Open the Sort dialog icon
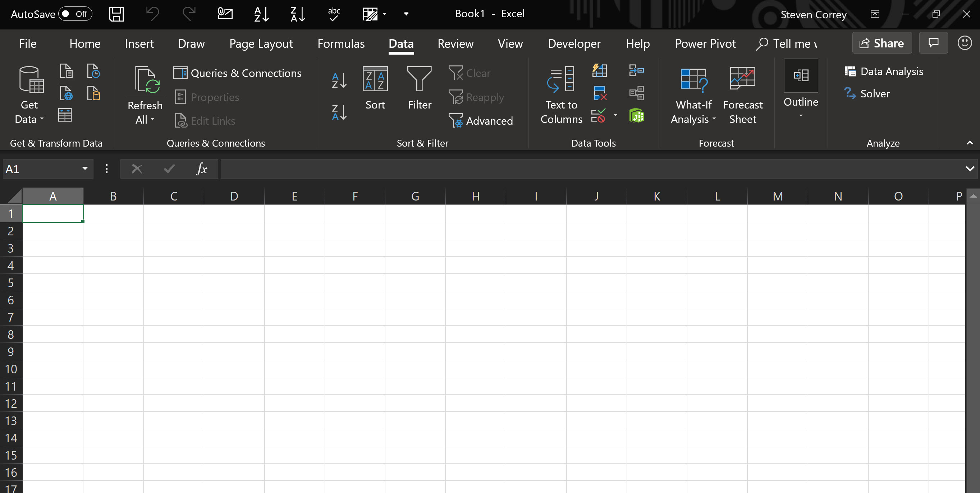 [x=375, y=79]
